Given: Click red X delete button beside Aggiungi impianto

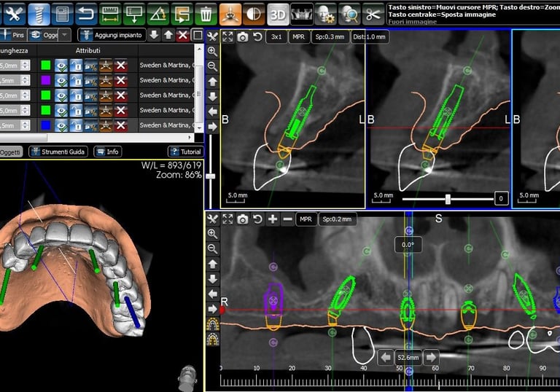Looking at the screenshot, I should pos(183,35).
